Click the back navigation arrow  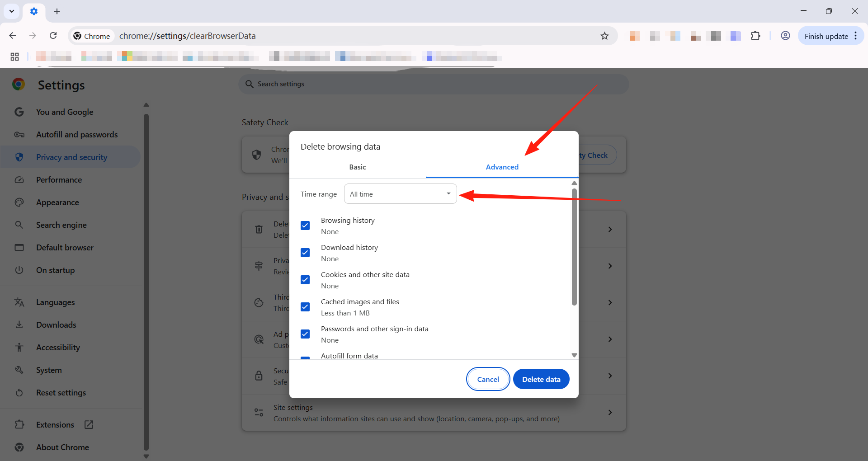pyautogui.click(x=13, y=36)
